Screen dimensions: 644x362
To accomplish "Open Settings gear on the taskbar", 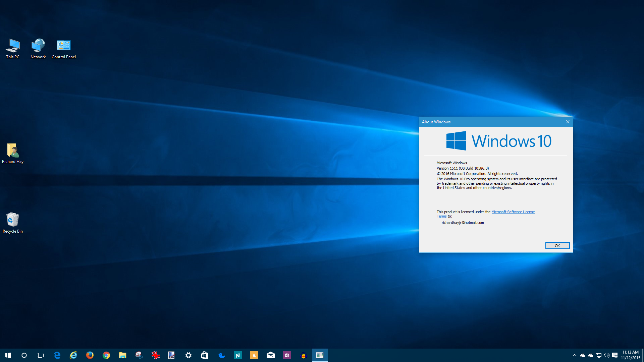I will point(189,355).
